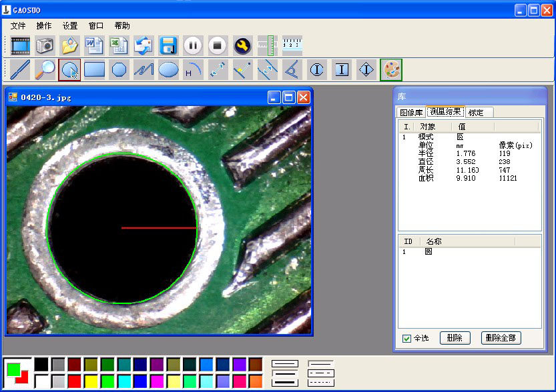Open the 文件 menu
Image resolution: width=556 pixels, height=392 pixels.
(x=18, y=26)
